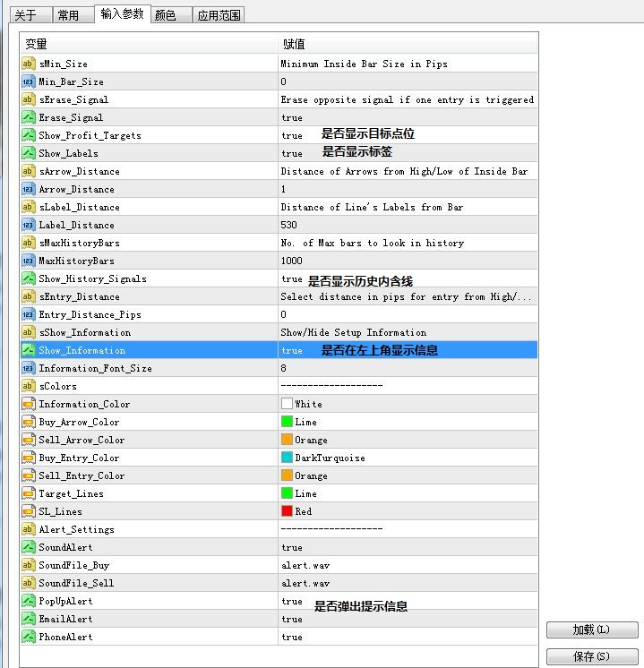Click the integer icon beside Label_Distance
The height and width of the screenshot is (668, 644).
click(28, 225)
